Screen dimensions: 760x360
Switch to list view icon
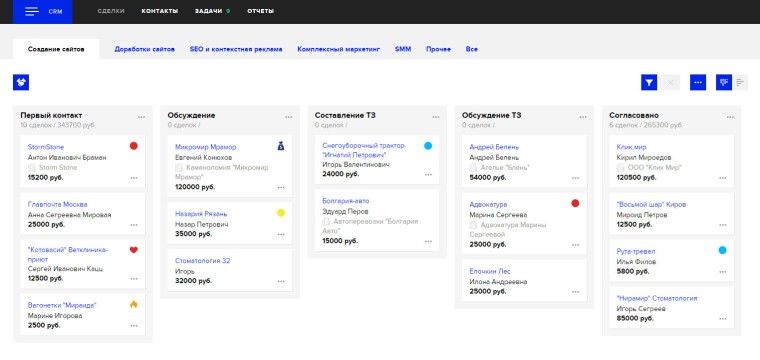click(x=740, y=82)
